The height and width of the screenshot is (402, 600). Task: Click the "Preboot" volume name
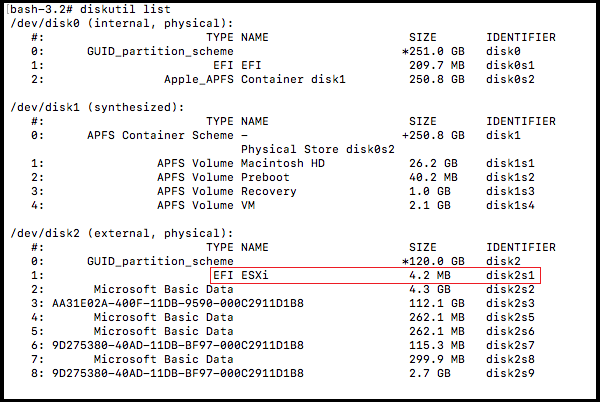coord(266,177)
